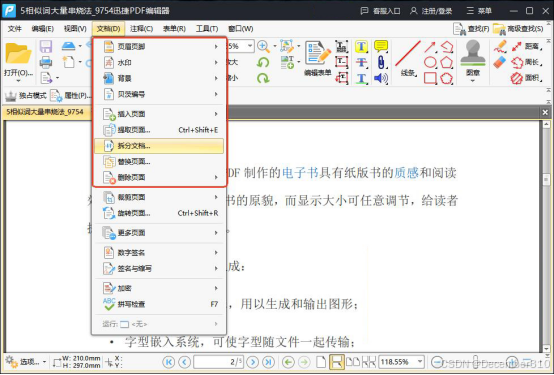Go to last page button
Screen dimensions: 554x375
click(x=269, y=362)
